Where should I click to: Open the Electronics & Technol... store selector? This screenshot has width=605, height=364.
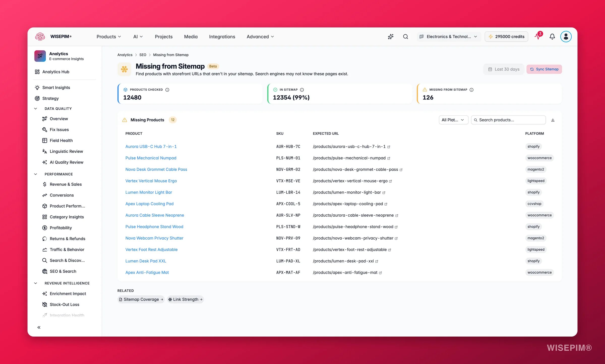coord(449,37)
